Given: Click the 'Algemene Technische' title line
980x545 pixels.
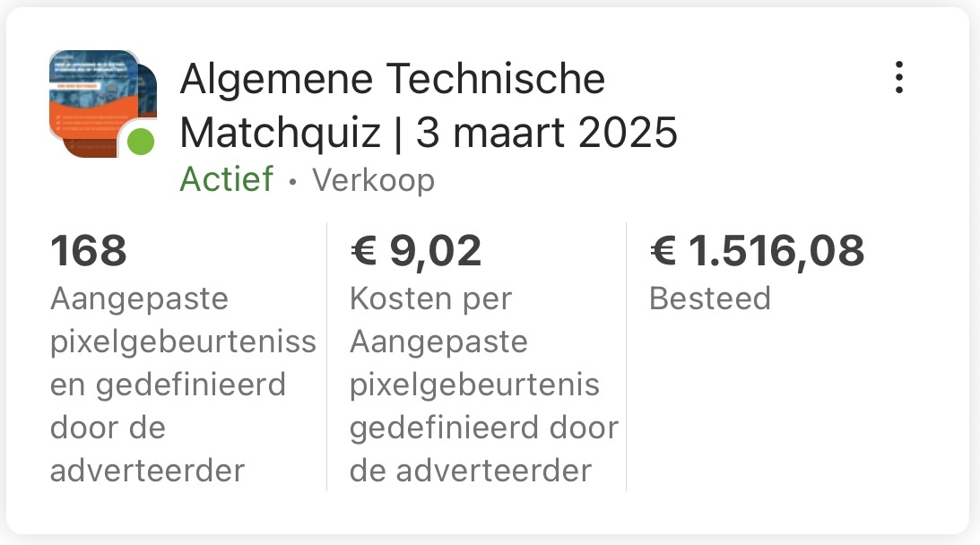Looking at the screenshot, I should [392, 80].
